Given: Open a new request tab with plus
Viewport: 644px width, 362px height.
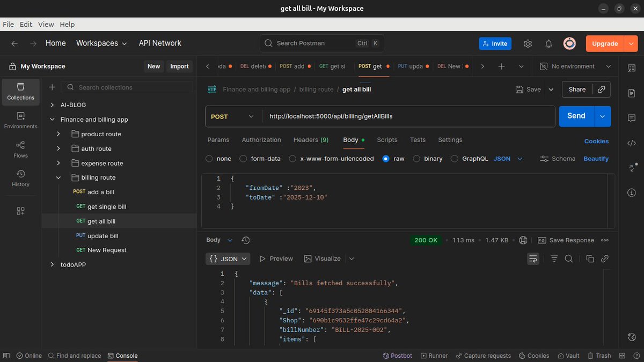Looking at the screenshot, I should click(501, 67).
